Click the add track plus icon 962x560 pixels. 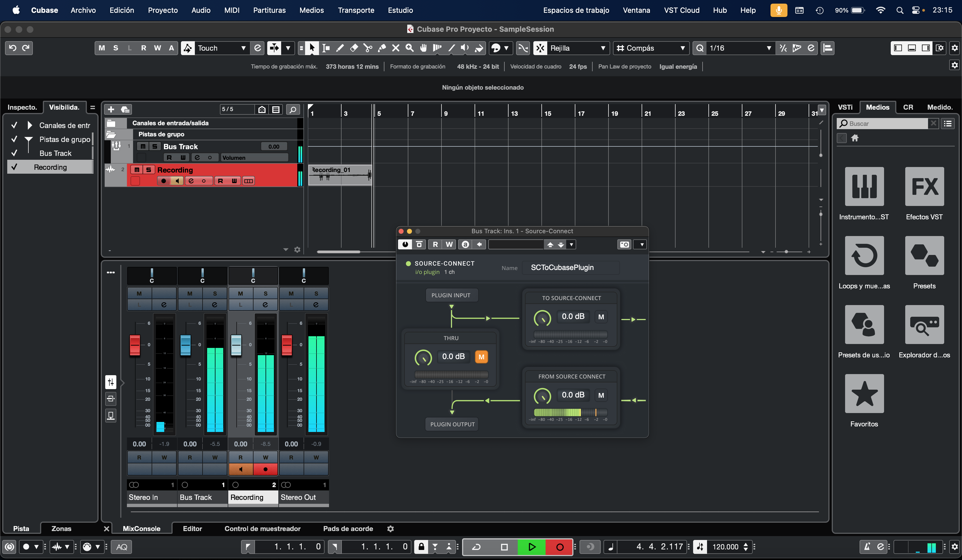click(x=111, y=110)
